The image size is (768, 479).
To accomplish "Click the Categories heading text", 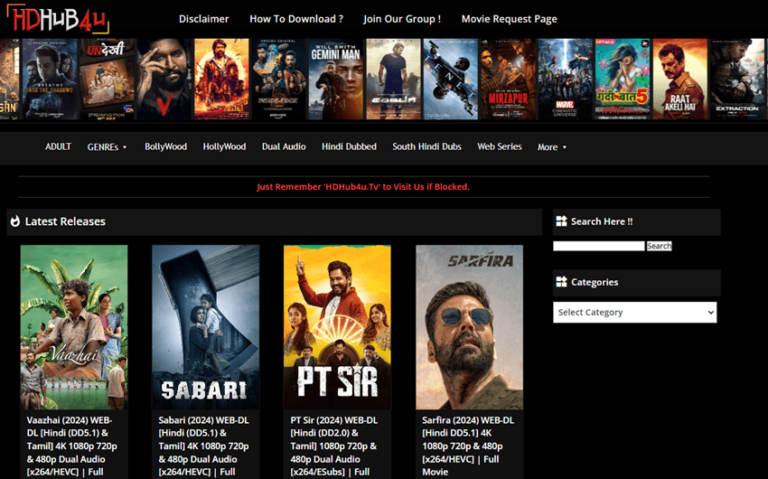I will click(595, 282).
